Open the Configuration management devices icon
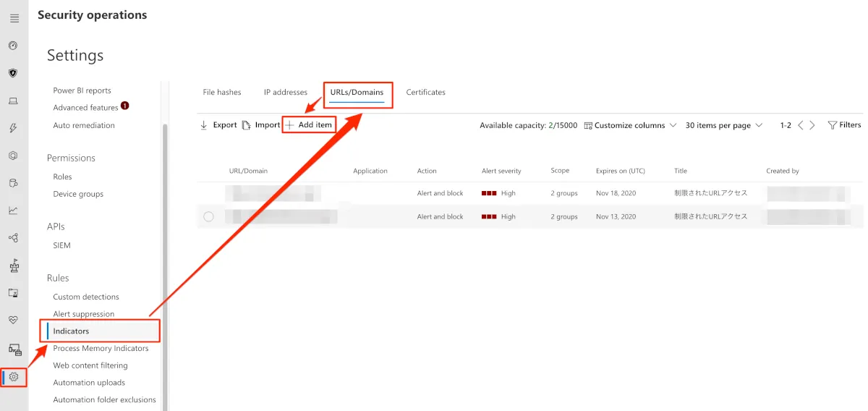This screenshot has height=411, width=868. (14, 349)
